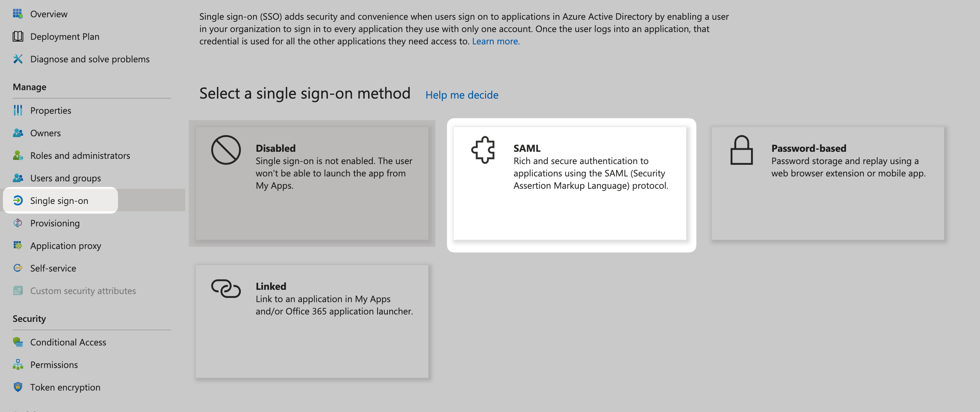This screenshot has height=412, width=980.
Task: Open Conditional Access under Security
Action: [x=68, y=342]
